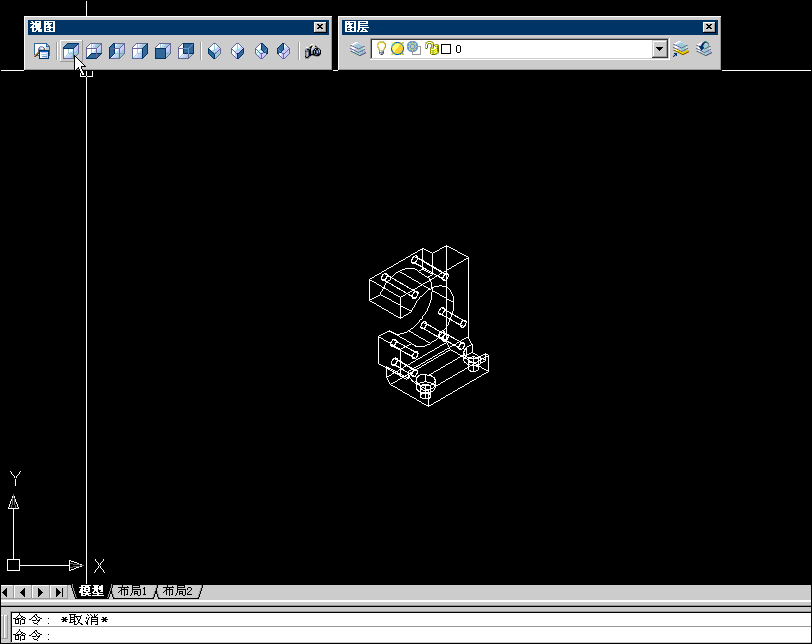The image size is (812, 644).
Task: Set the NW Isometric view
Action: (283, 51)
